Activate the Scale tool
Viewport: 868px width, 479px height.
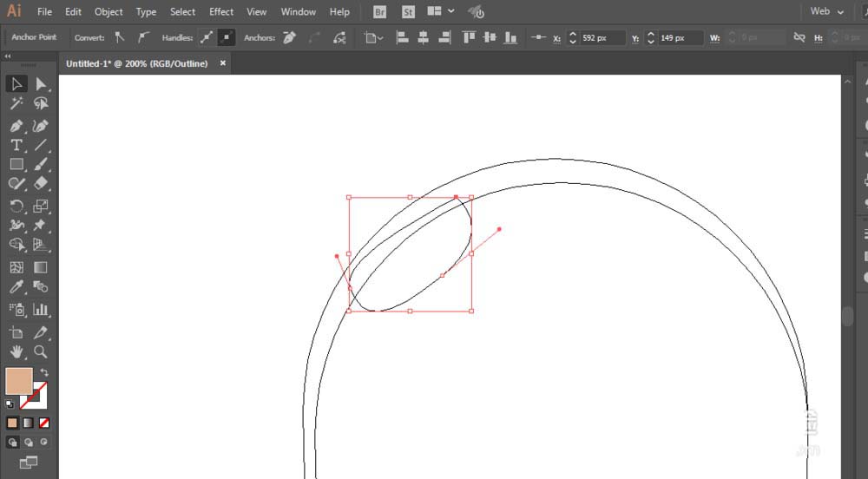[41, 206]
